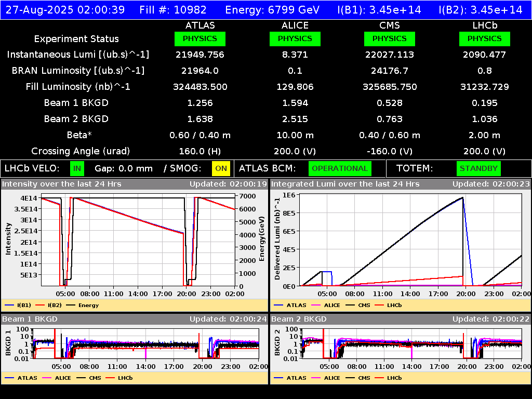
Task: Click CMS crossing angle -160.0 (V)
Action: [x=390, y=151]
